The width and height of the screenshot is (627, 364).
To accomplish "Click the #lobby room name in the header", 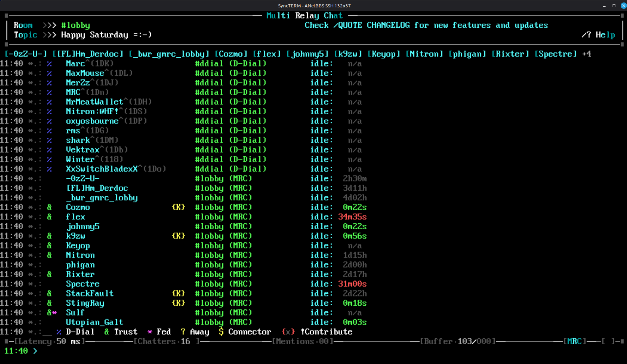I will click(76, 25).
